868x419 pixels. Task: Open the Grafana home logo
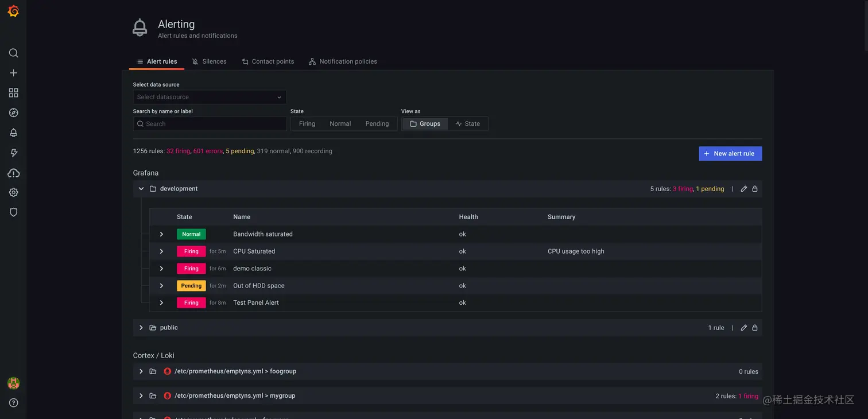point(13,11)
